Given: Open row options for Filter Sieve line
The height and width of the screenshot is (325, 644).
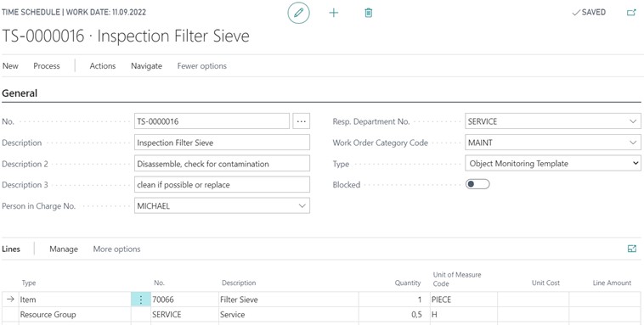Looking at the screenshot, I should (x=141, y=300).
